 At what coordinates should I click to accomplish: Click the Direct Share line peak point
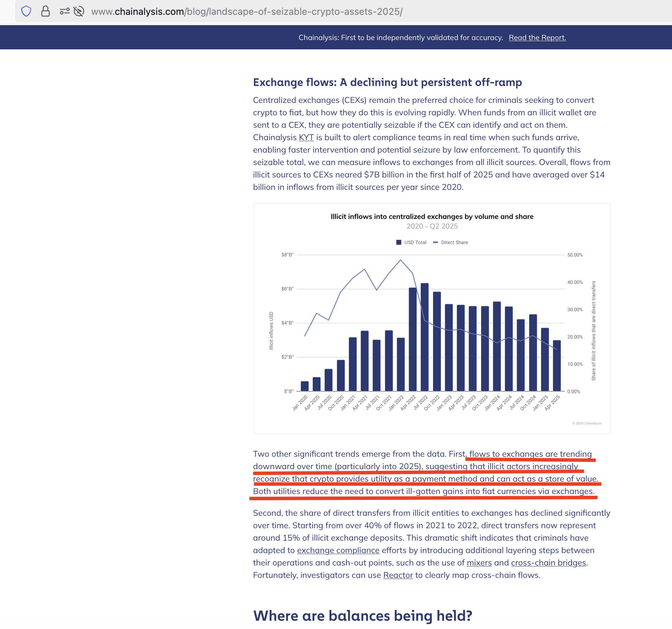point(401,260)
